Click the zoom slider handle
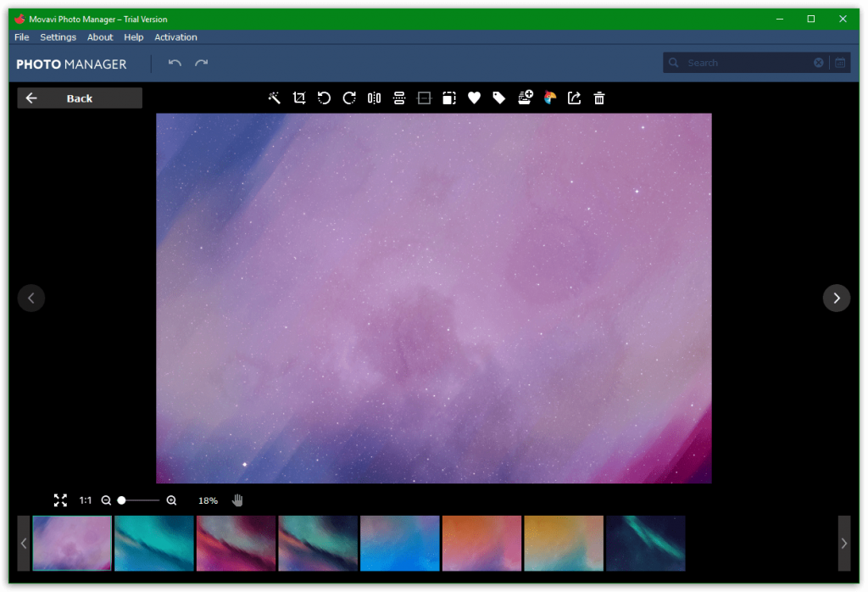The image size is (868, 592). (x=122, y=500)
